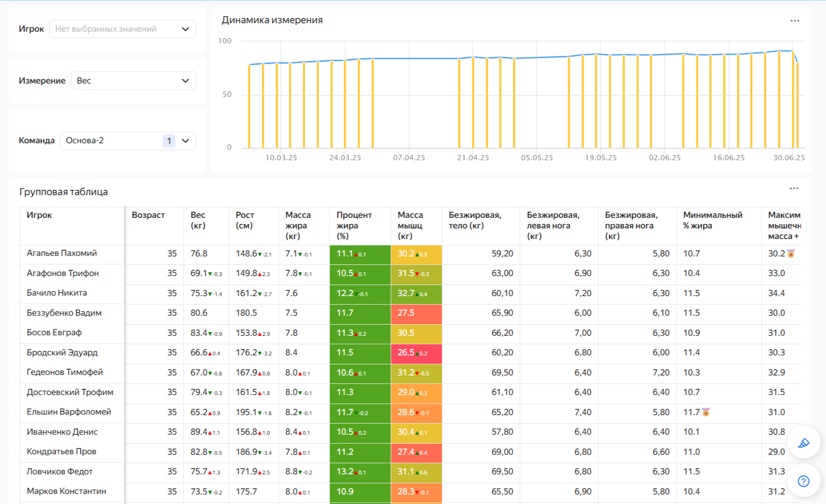Click the Рост (см) column header
Viewport: 826px width, 504px height.
click(x=245, y=220)
